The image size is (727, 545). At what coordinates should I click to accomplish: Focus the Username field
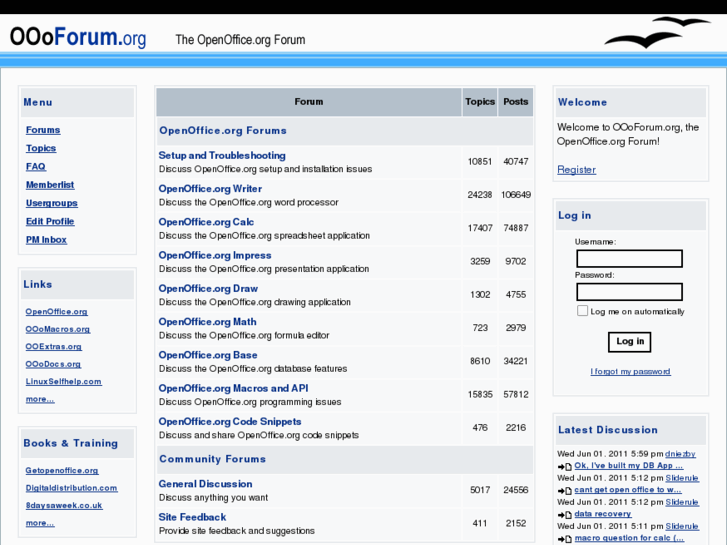[629, 258]
